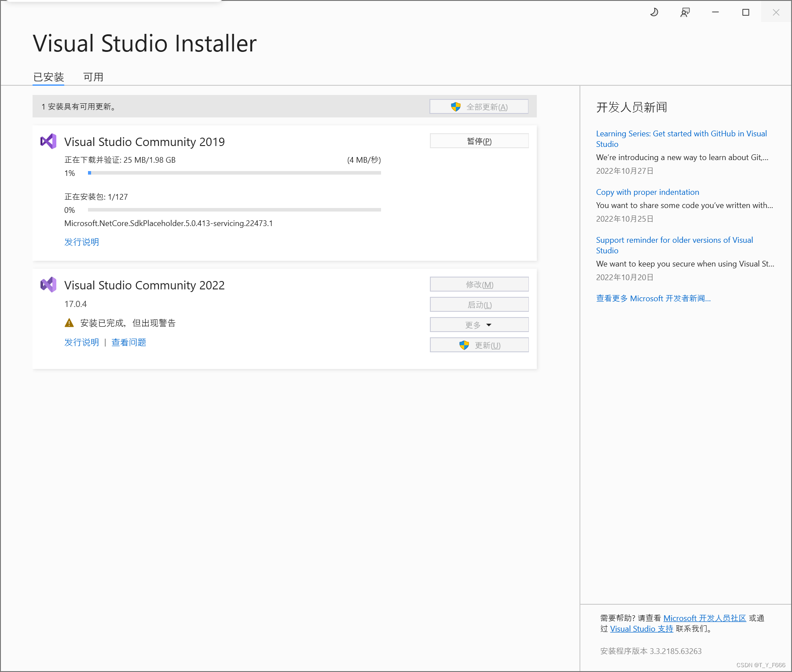Open 发行说明 link for VS 2019
792x672 pixels.
[82, 242]
